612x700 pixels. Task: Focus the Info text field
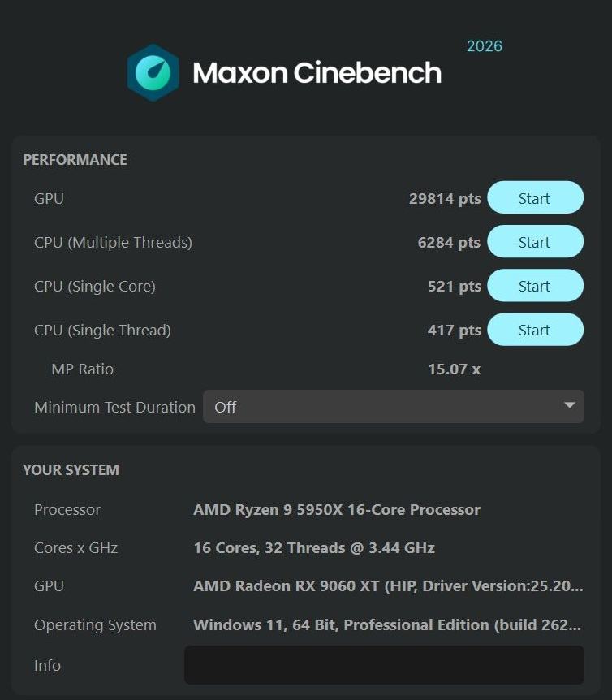tap(384, 665)
